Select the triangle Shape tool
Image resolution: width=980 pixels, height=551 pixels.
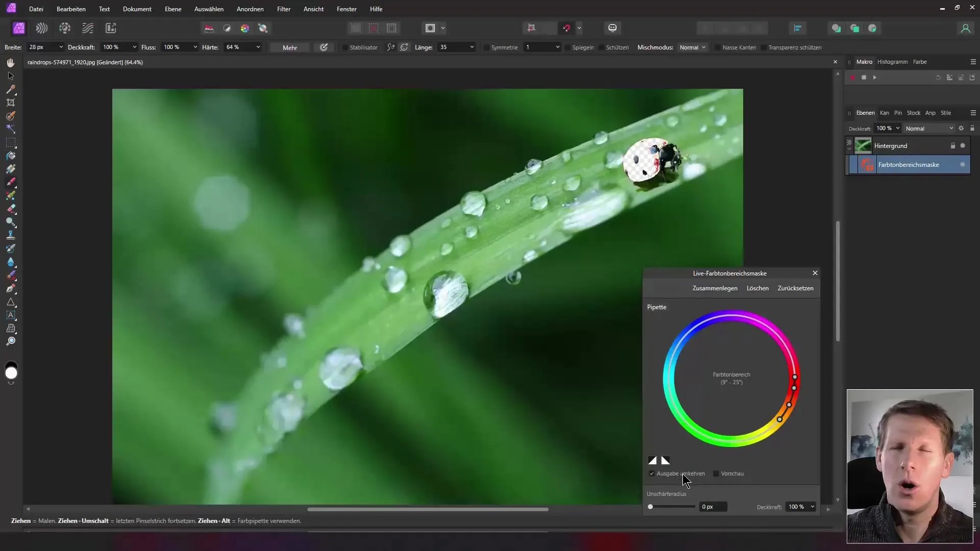click(11, 302)
